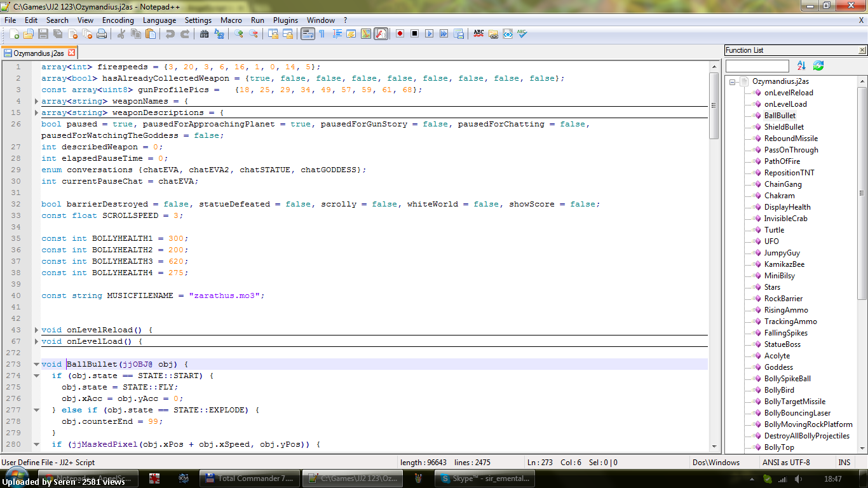
Task: Enable synchronized vertical scrolling
Action: [x=272, y=34]
